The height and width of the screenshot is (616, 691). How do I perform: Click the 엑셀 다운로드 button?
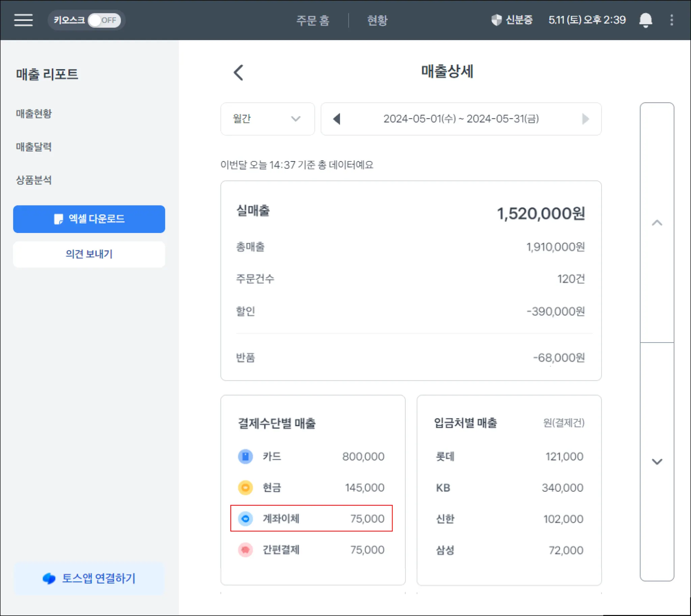pyautogui.click(x=89, y=219)
